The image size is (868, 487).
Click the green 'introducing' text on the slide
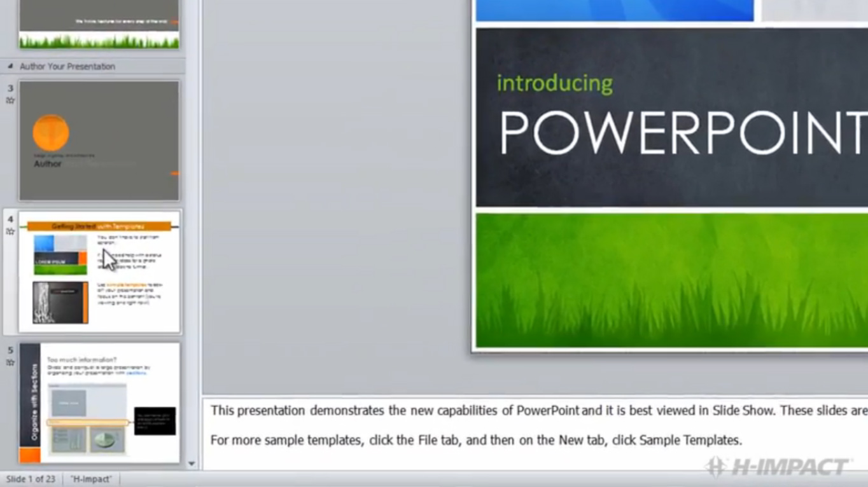coord(555,83)
